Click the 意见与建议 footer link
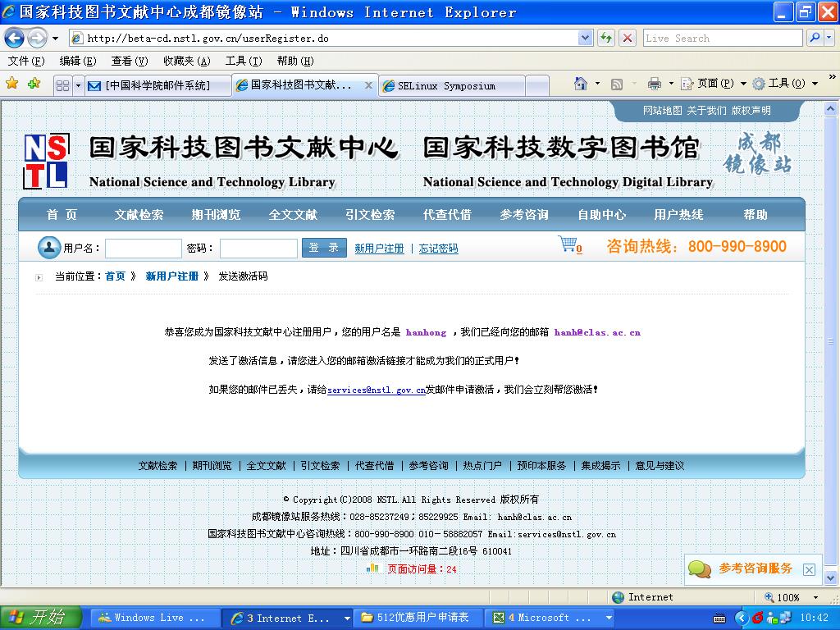 pos(660,466)
